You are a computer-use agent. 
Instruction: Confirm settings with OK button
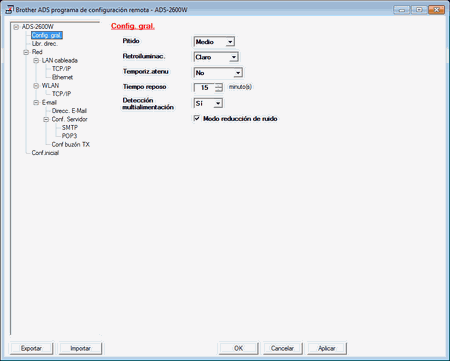pyautogui.click(x=238, y=348)
